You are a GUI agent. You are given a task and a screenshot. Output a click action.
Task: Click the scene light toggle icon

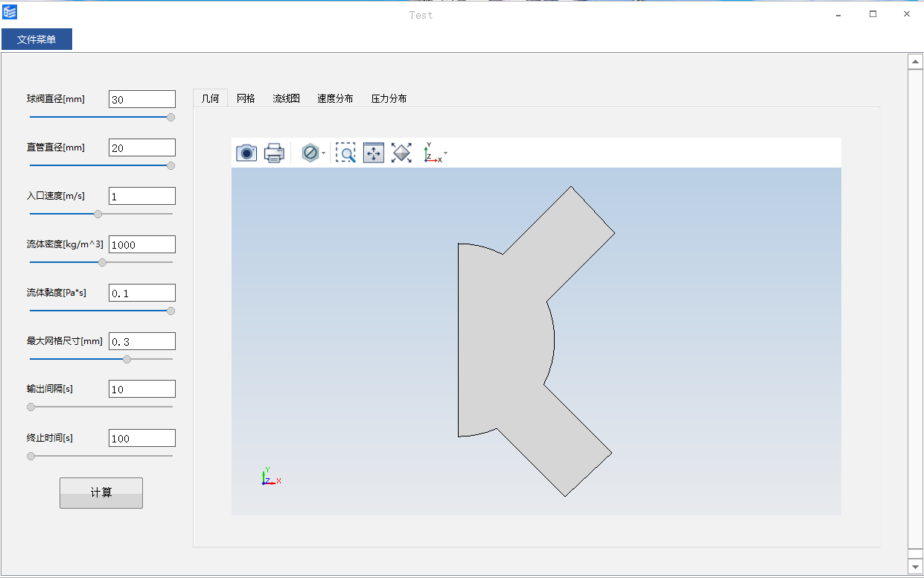(310, 153)
